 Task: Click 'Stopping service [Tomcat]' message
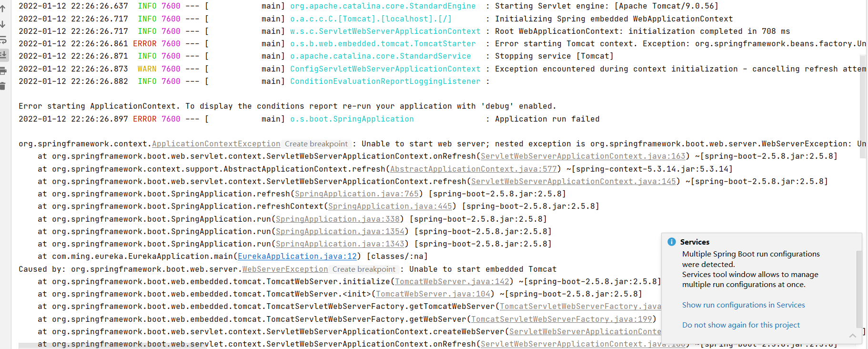click(555, 56)
